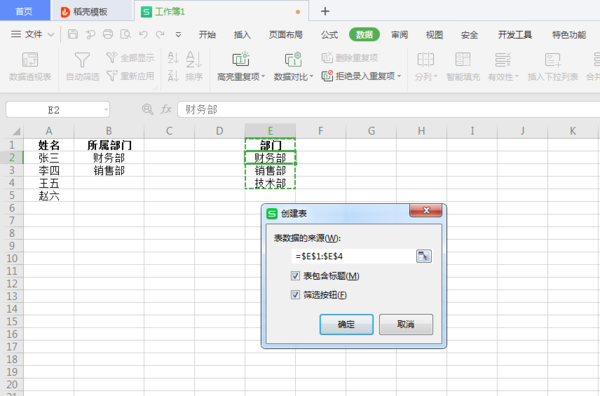This screenshot has width=600, height=396.
Task: Click cell containing 张三
Action: click(x=49, y=158)
